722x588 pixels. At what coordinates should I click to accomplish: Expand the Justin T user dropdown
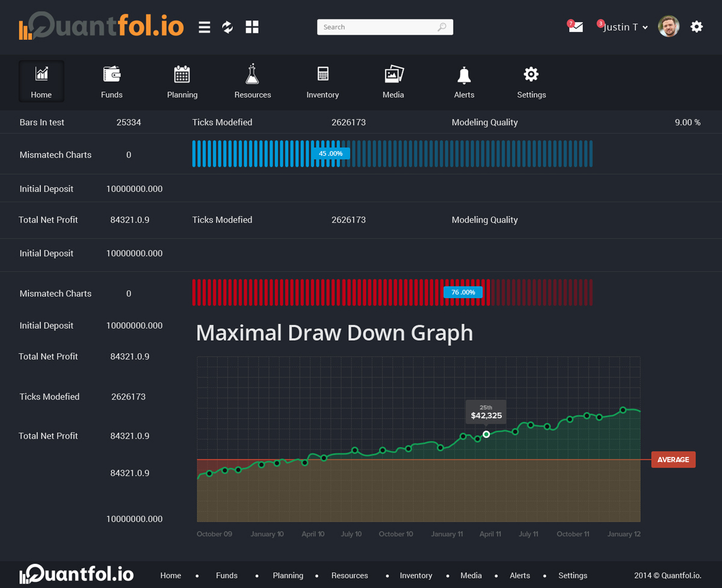coord(625,27)
